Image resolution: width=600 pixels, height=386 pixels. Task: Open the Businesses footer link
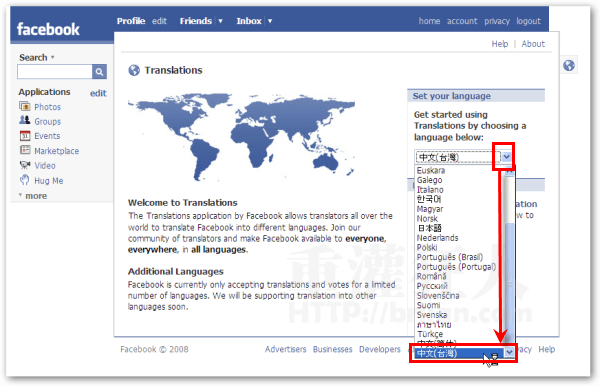pos(333,349)
